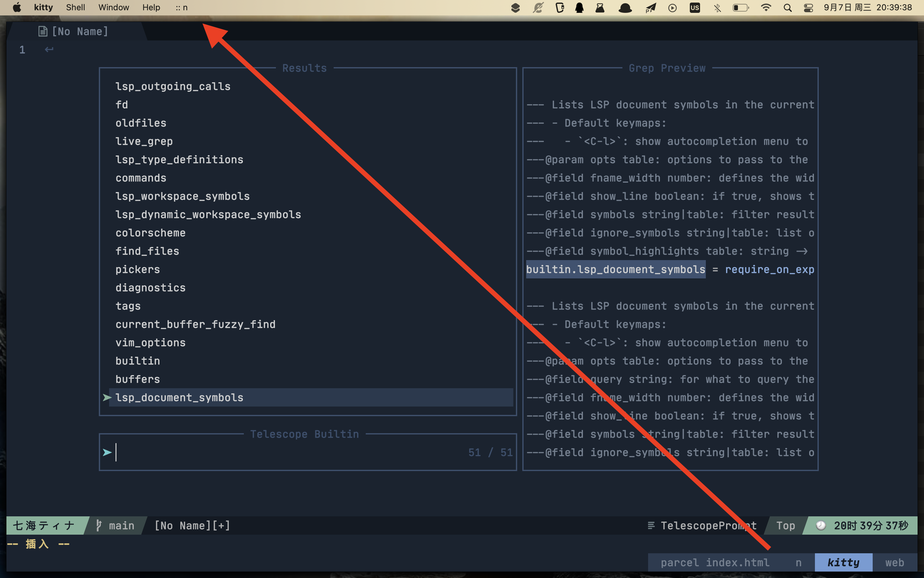
Task: Click the menu bar date and time
Action: click(868, 8)
